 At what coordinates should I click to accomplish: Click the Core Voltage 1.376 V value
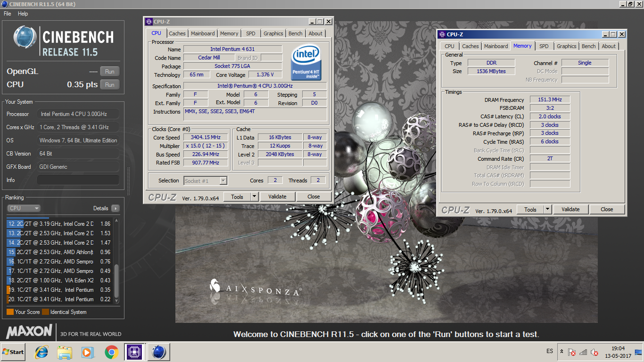pyautogui.click(x=264, y=74)
